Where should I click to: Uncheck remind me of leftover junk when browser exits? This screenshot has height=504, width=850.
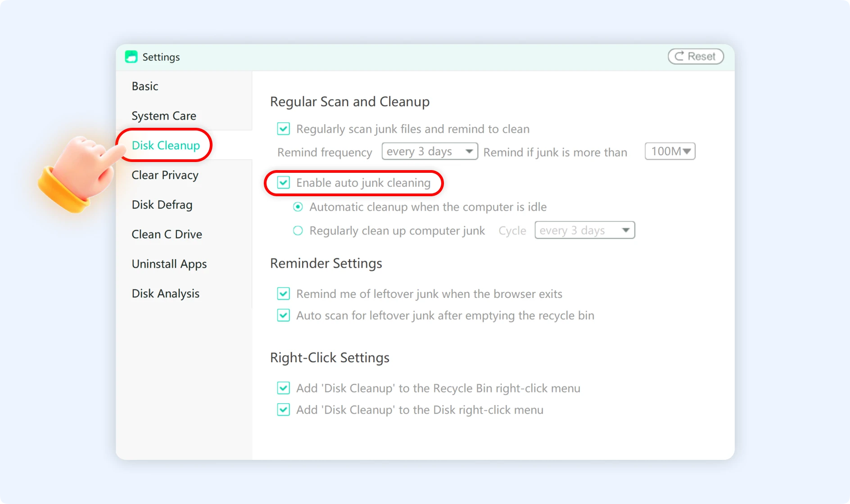(283, 293)
